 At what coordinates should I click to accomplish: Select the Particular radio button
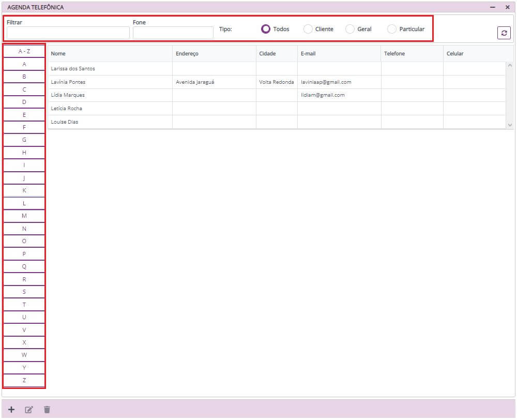click(x=392, y=29)
